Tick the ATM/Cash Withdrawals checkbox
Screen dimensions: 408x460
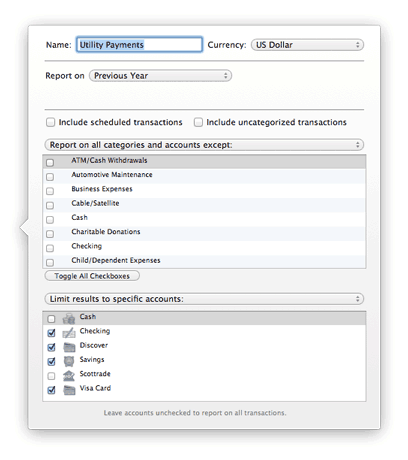(50, 163)
